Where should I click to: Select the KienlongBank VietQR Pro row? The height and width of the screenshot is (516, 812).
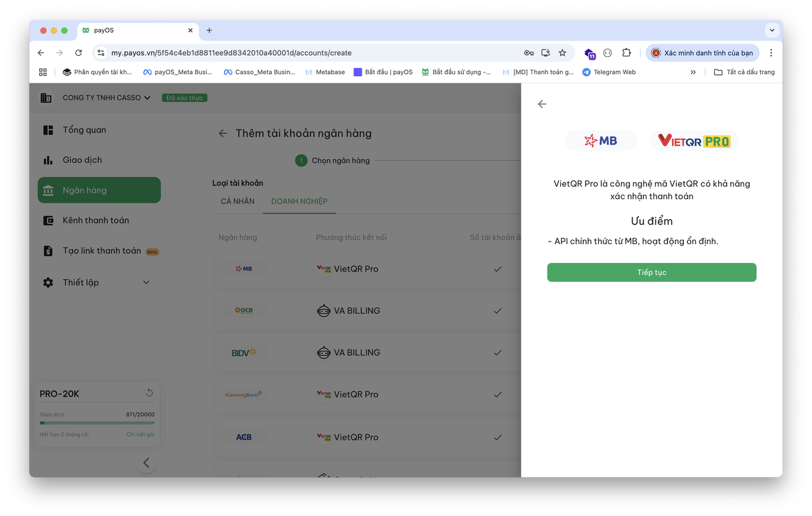coord(369,394)
